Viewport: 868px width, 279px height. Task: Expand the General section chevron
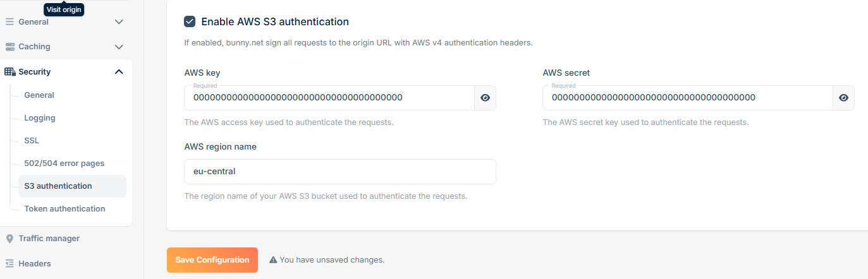coord(119,21)
